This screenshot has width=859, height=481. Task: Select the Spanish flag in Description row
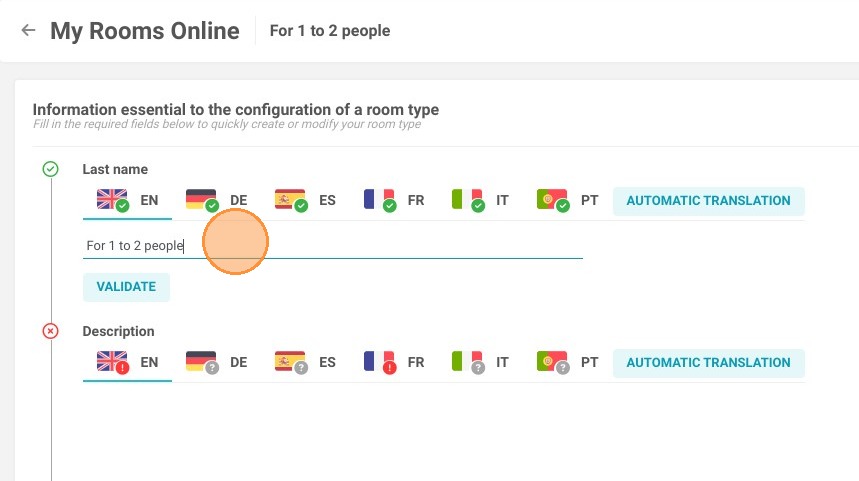click(x=290, y=362)
